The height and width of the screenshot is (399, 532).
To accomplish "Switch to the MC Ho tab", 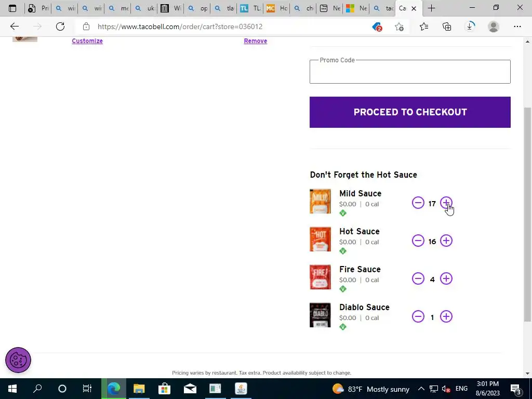I will tap(277, 8).
